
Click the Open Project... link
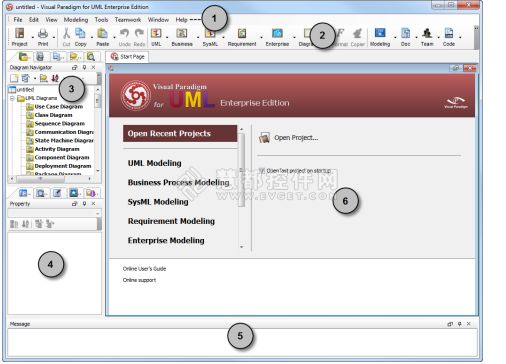296,138
